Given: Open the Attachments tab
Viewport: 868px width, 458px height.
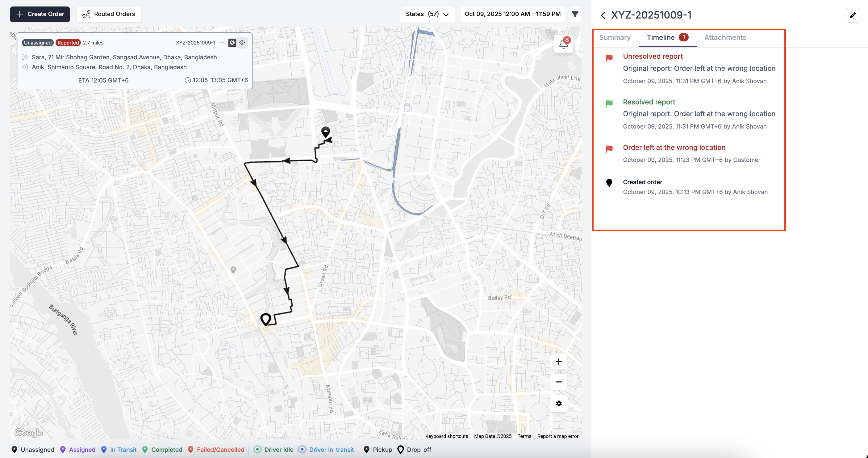Looking at the screenshot, I should point(725,37).
